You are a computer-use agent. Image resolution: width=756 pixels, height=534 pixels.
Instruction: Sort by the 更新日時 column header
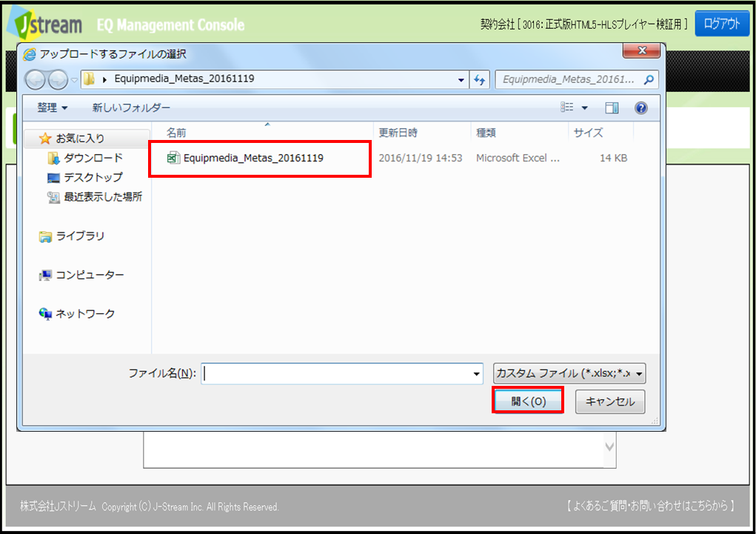[398, 133]
